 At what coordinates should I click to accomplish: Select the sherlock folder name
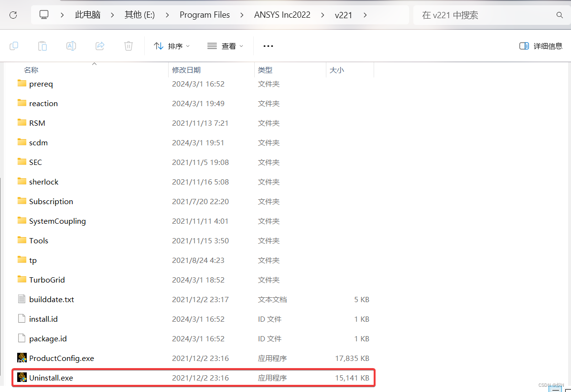point(43,182)
